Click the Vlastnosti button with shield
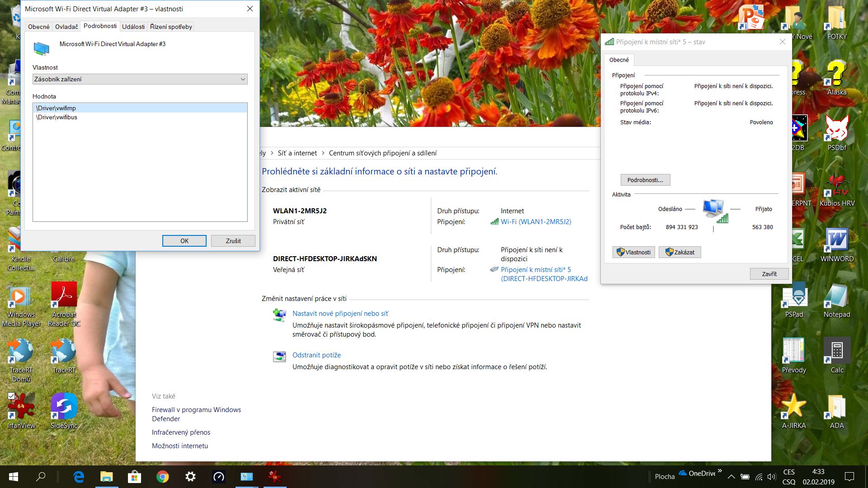 633,252
